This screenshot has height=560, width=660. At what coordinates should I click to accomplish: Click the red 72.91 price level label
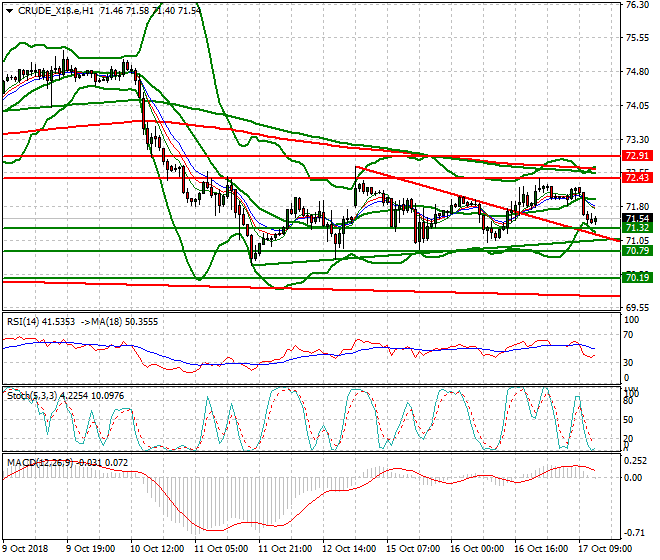tap(637, 156)
